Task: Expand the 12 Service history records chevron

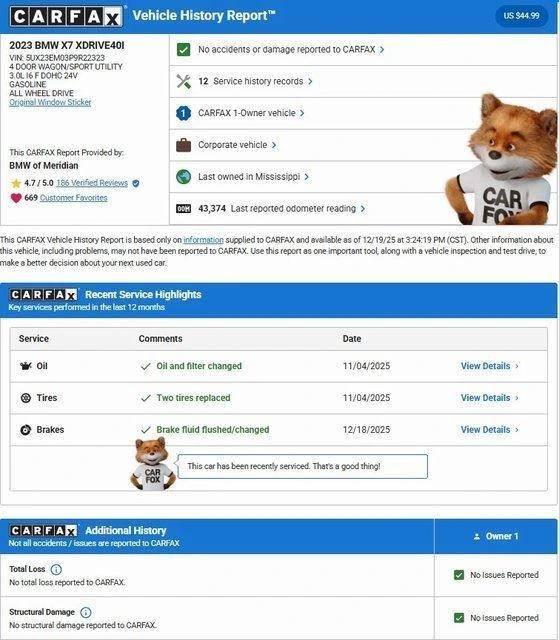Action: tap(311, 81)
